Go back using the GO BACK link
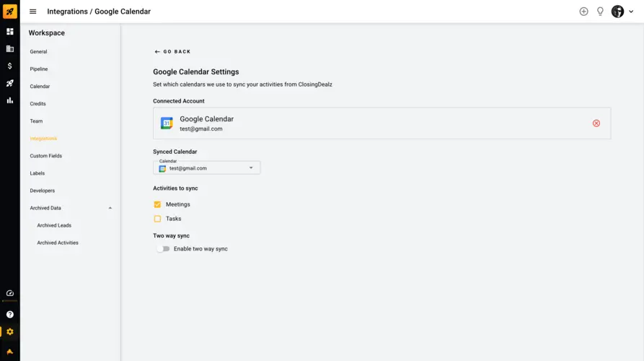This screenshot has height=361, width=644. (x=172, y=52)
